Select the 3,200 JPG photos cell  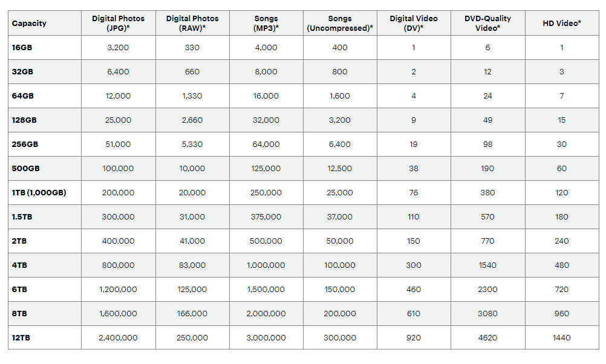click(119, 48)
